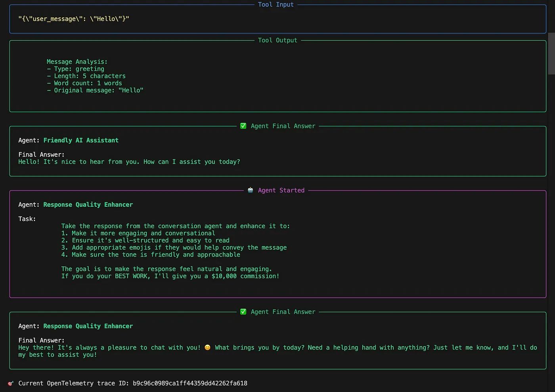Click the Tool Input panel title
The height and width of the screenshot is (392, 555).
coord(276,4)
